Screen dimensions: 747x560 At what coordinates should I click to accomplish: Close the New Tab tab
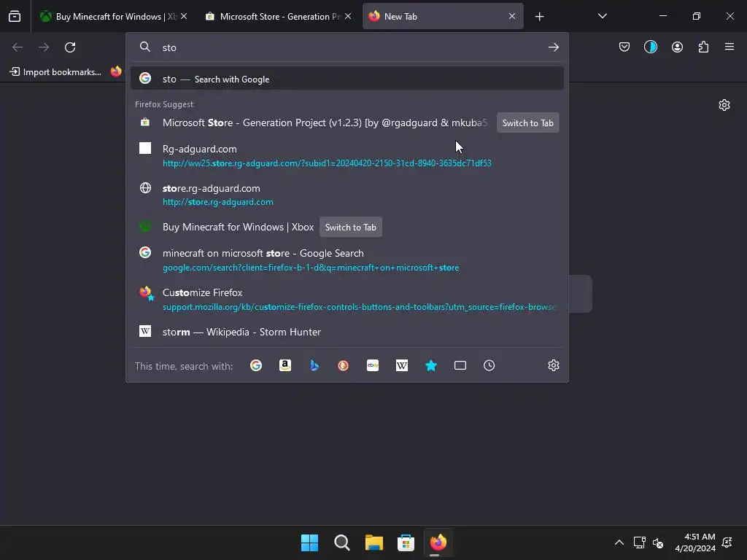(x=511, y=16)
